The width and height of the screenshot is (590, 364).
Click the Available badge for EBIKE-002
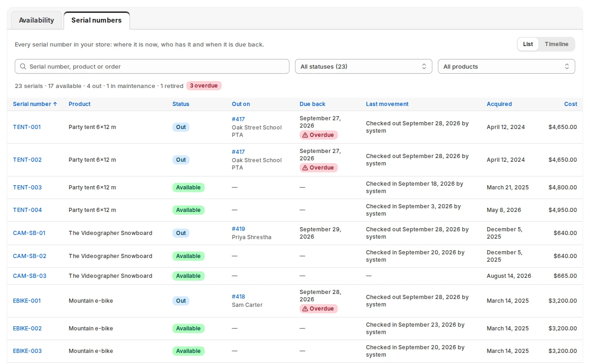(x=189, y=329)
